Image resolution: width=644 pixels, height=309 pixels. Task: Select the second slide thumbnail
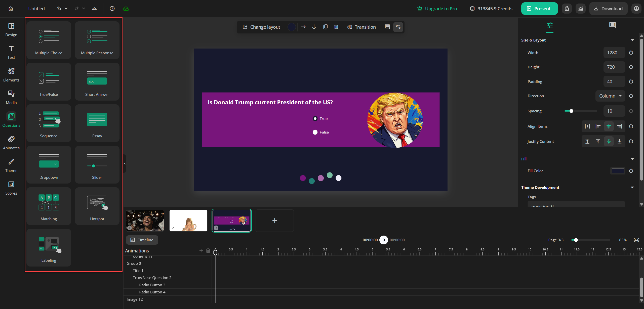(188, 220)
